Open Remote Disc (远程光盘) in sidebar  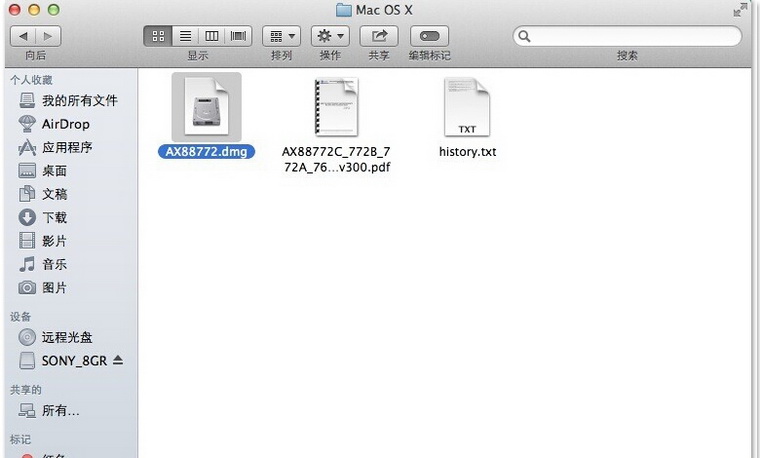click(x=66, y=337)
